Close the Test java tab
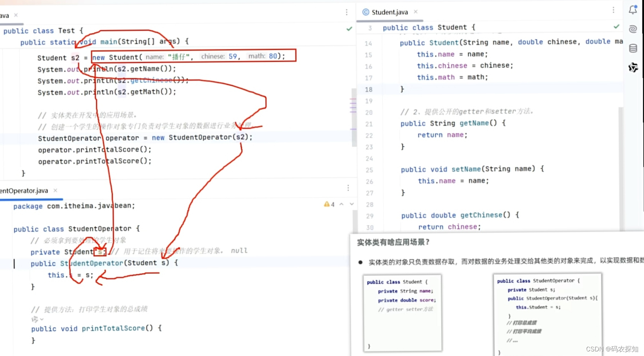This screenshot has height=356, width=644. [x=16, y=15]
